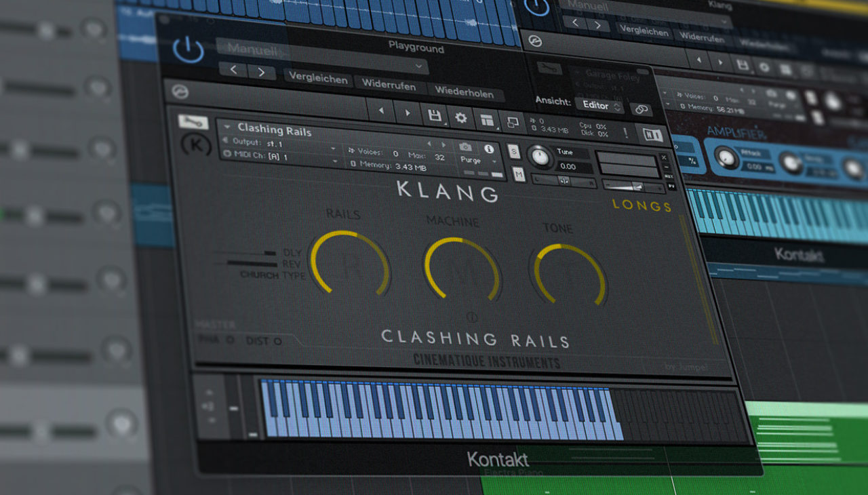Click the Kontakt logo in Playground toolbar
The height and width of the screenshot is (495, 868).
click(x=180, y=92)
